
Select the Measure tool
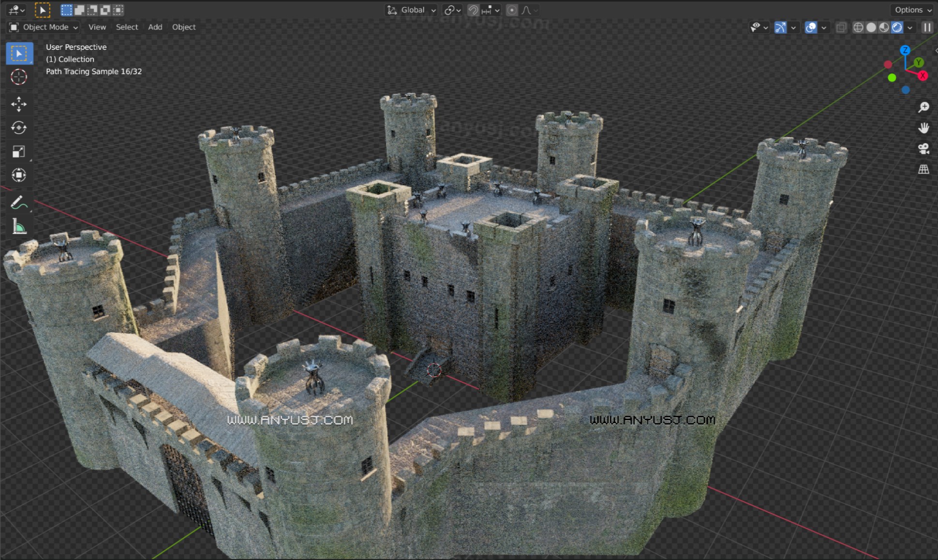[19, 226]
